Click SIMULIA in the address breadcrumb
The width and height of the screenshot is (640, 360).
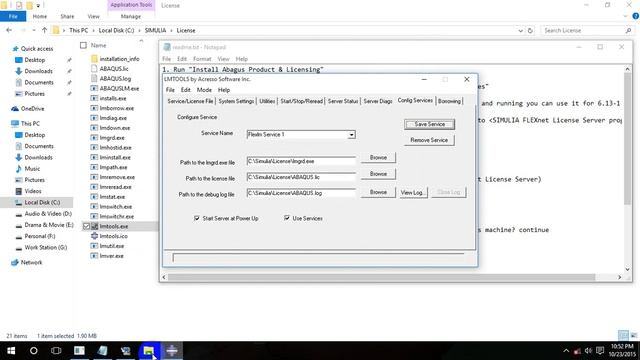pyautogui.click(x=156, y=31)
